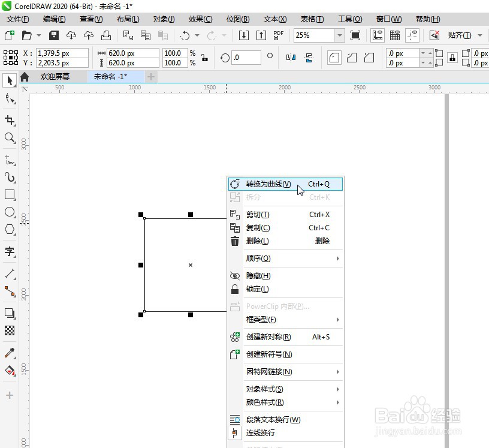Create a new document
This screenshot has height=448, width=489.
tap(10, 35)
